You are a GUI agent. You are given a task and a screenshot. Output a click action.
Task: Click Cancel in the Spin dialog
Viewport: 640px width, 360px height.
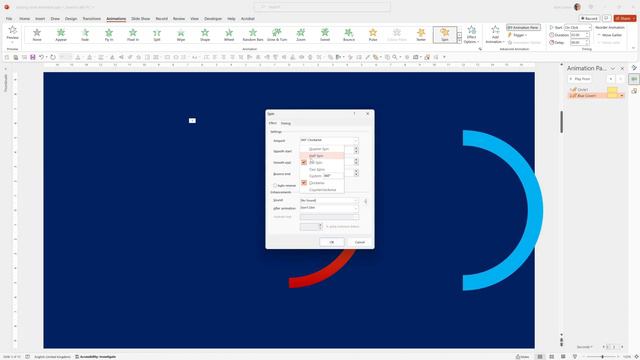coord(360,242)
